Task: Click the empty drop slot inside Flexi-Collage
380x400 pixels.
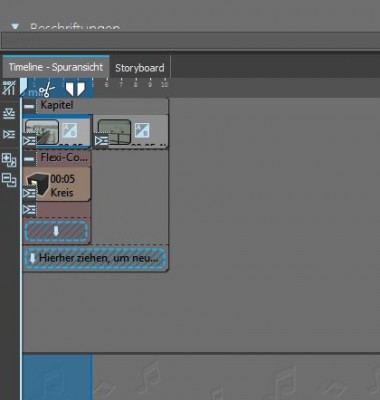Action: pyautogui.click(x=56, y=231)
